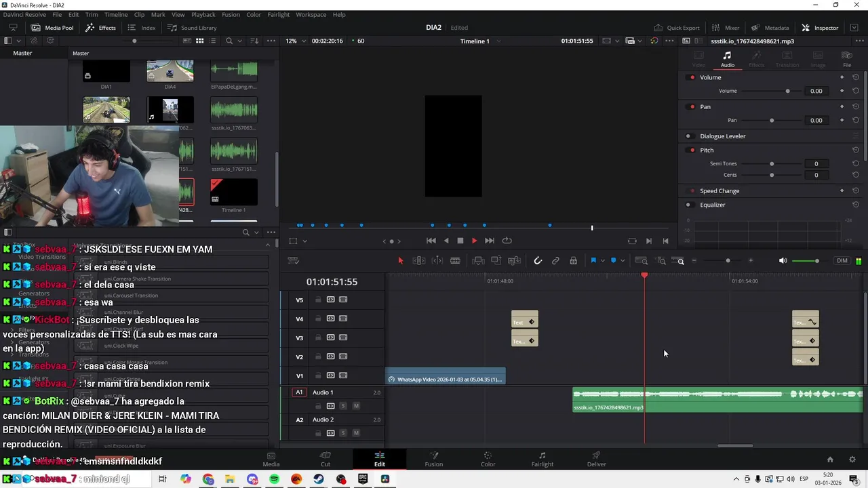Select the Blade Edit Mode tool
This screenshot has width=868, height=488.
coord(455,261)
